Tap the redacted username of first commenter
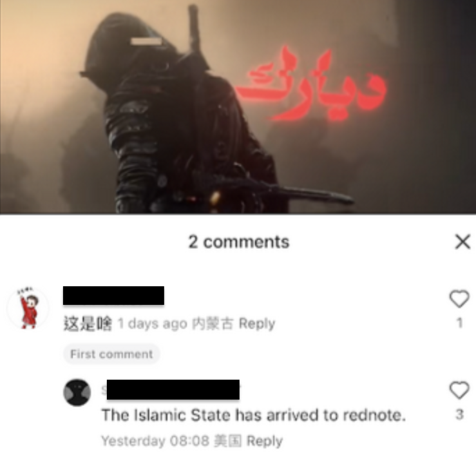This screenshot has width=476, height=464. [x=113, y=295]
